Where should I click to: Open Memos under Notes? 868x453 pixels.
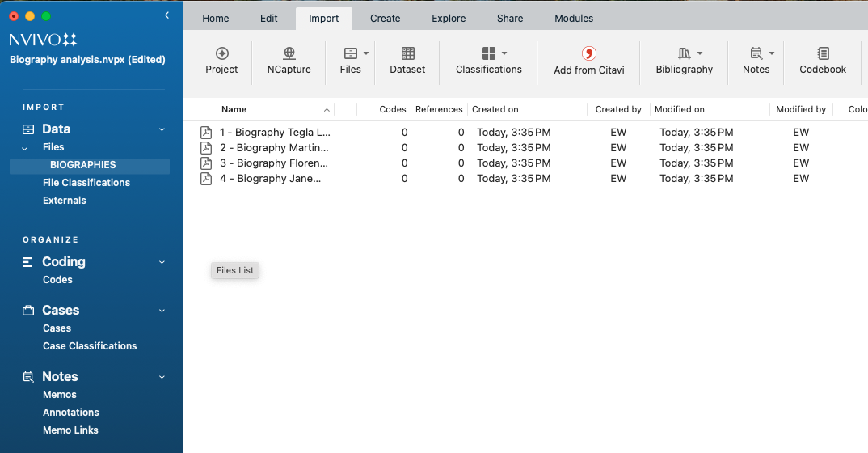(x=60, y=395)
